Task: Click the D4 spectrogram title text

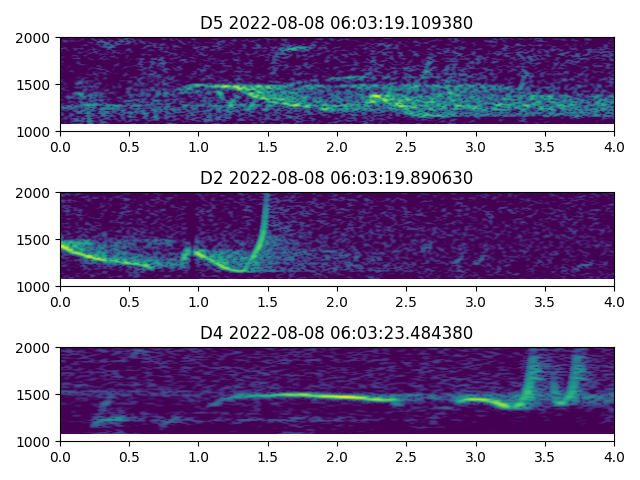Action: tap(337, 333)
